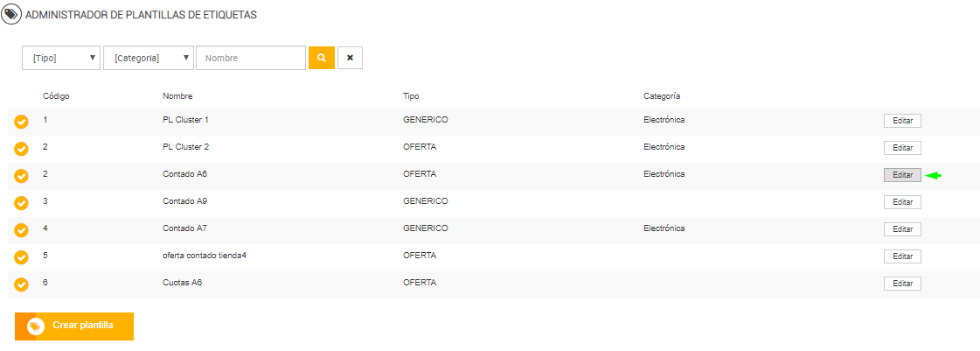
Task: Click the magnifier search icon button
Action: (321, 59)
